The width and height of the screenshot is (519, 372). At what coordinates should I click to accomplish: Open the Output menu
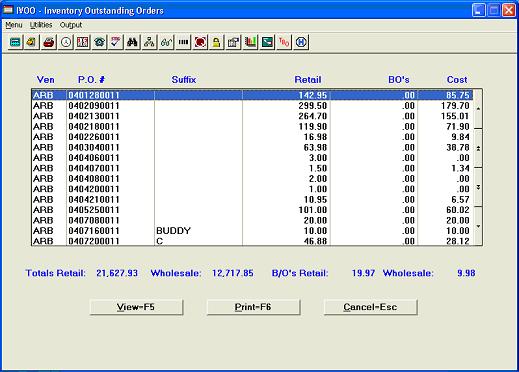(71, 25)
